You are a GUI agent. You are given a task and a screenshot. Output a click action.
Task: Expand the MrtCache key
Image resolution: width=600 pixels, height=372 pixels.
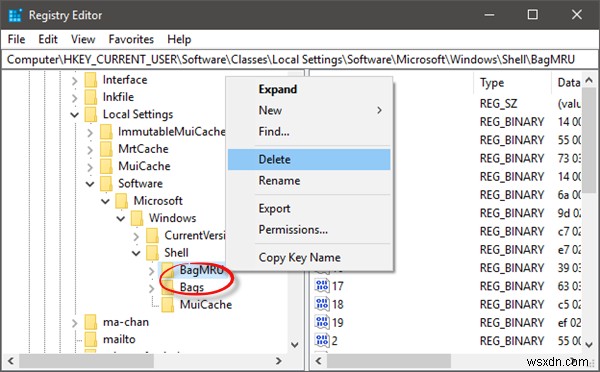90,150
